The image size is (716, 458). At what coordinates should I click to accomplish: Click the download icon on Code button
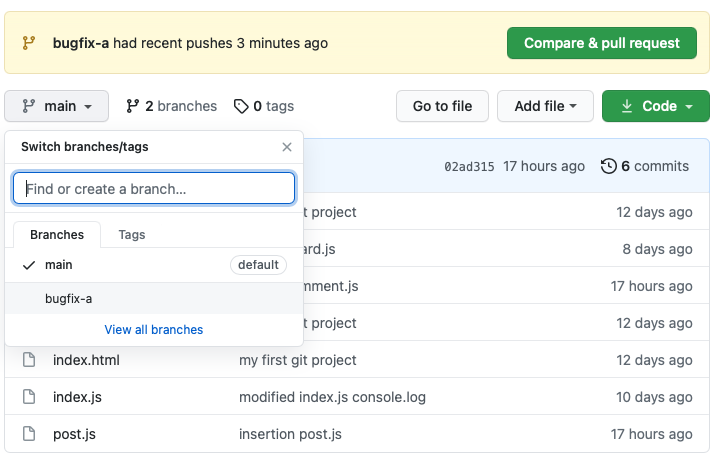tap(627, 106)
